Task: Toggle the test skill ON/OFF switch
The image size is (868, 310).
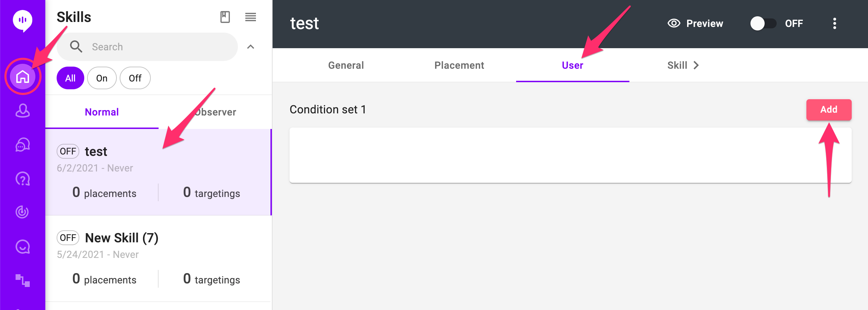Action: 763,23
